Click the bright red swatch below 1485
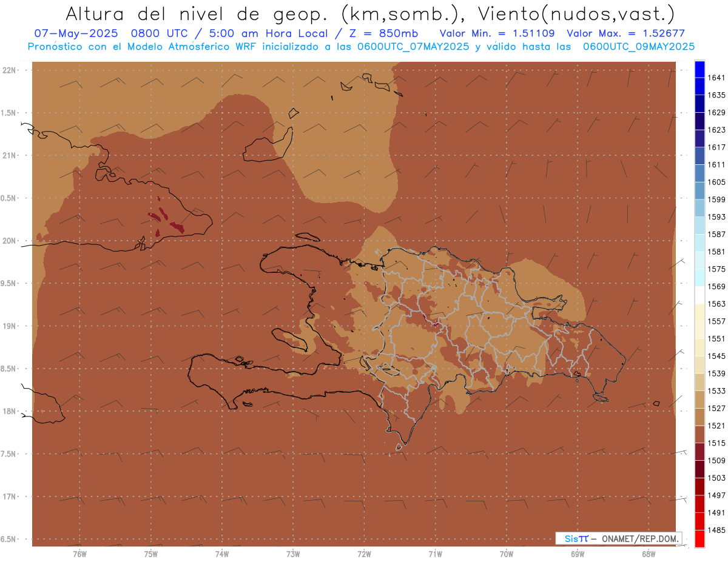The height and width of the screenshot is (562, 728). [699, 539]
